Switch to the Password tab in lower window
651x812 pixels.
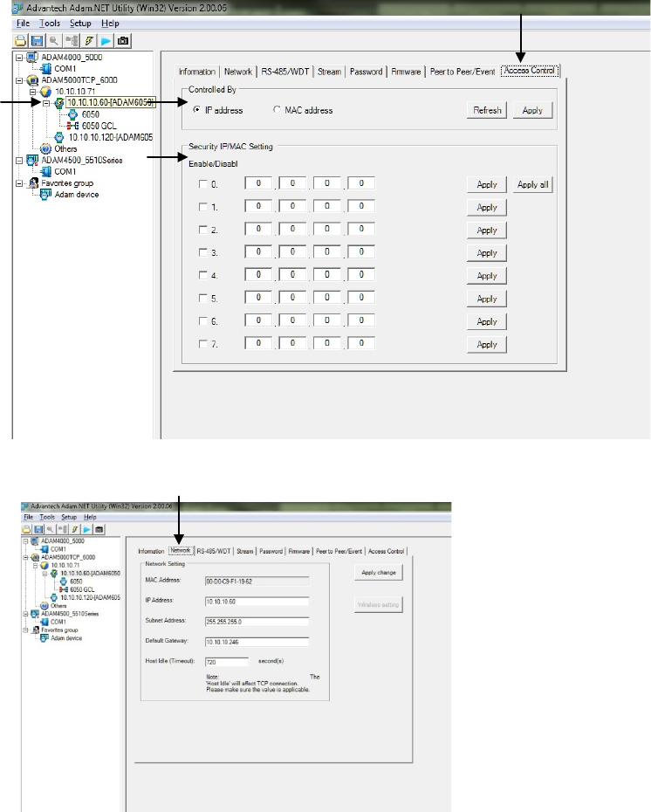pyautogui.click(x=271, y=551)
